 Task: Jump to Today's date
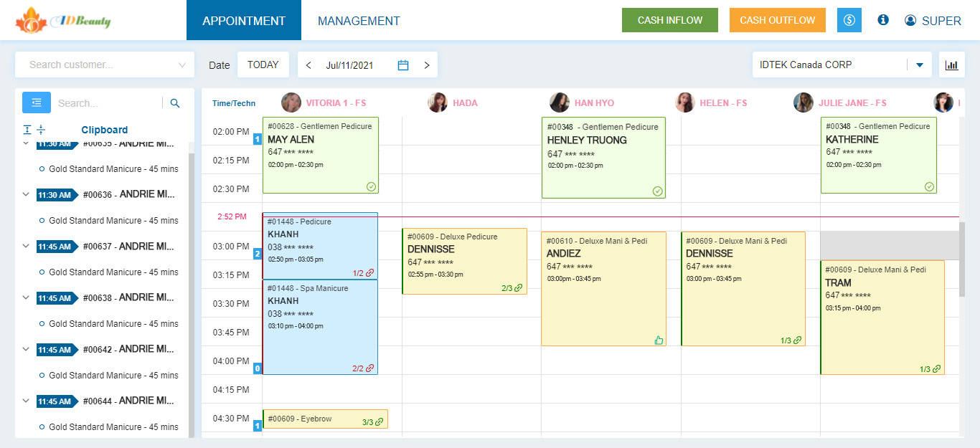point(263,65)
